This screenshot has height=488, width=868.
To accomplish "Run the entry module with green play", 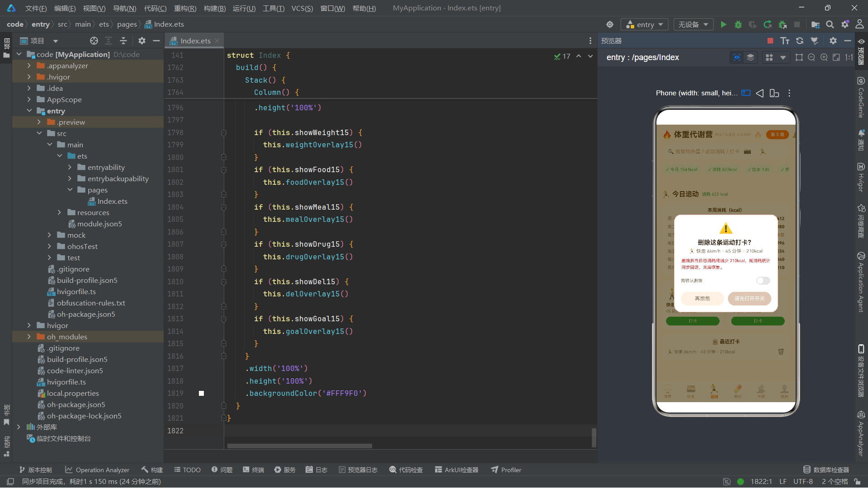I will (x=724, y=24).
